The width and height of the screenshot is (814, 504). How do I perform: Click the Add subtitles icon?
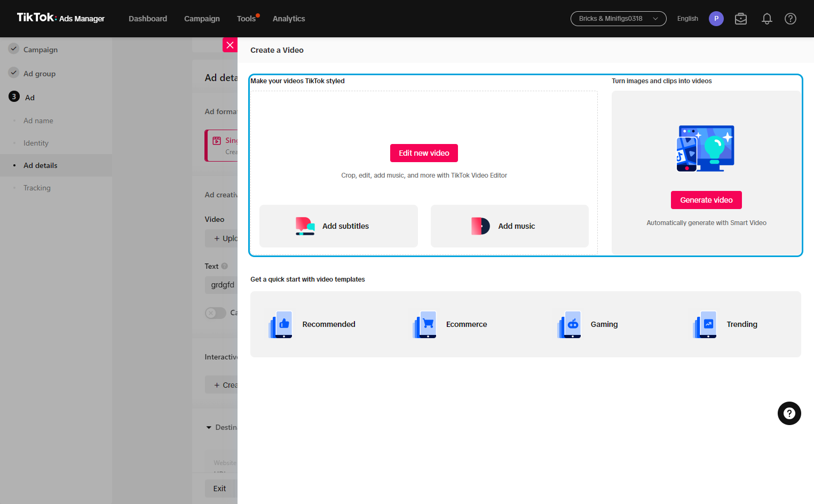305,226
